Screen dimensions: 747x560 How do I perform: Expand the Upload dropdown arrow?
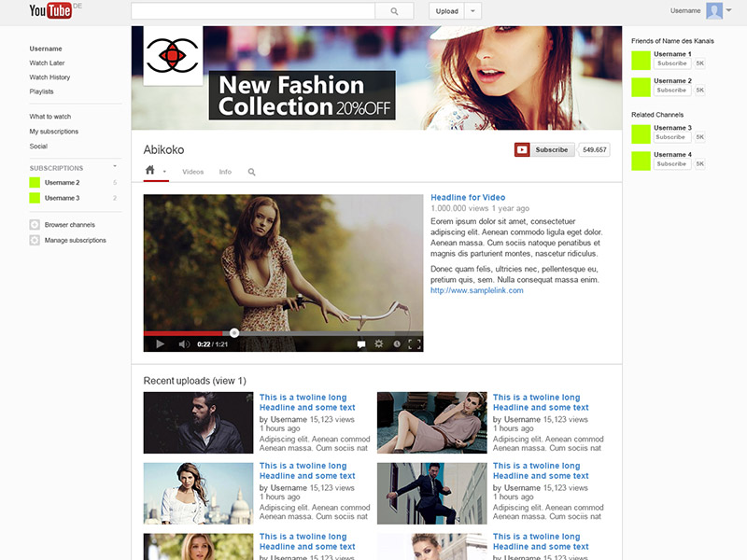pyautogui.click(x=472, y=11)
